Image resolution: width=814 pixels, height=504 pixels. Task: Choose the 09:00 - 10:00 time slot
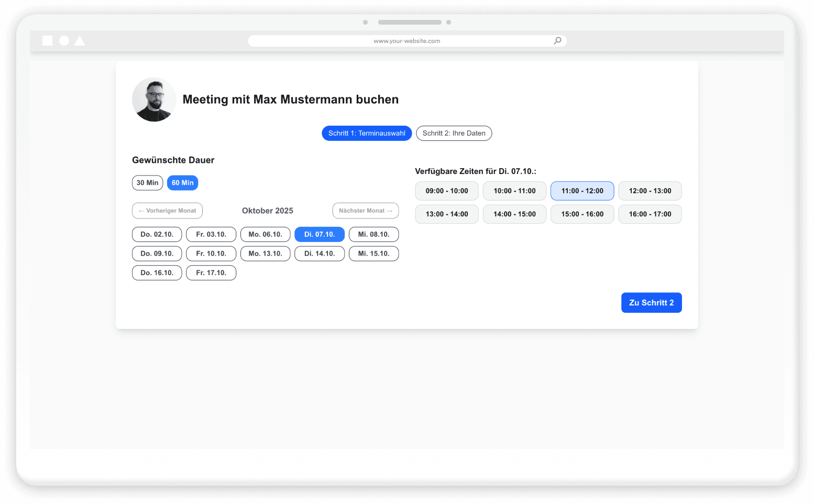point(446,191)
